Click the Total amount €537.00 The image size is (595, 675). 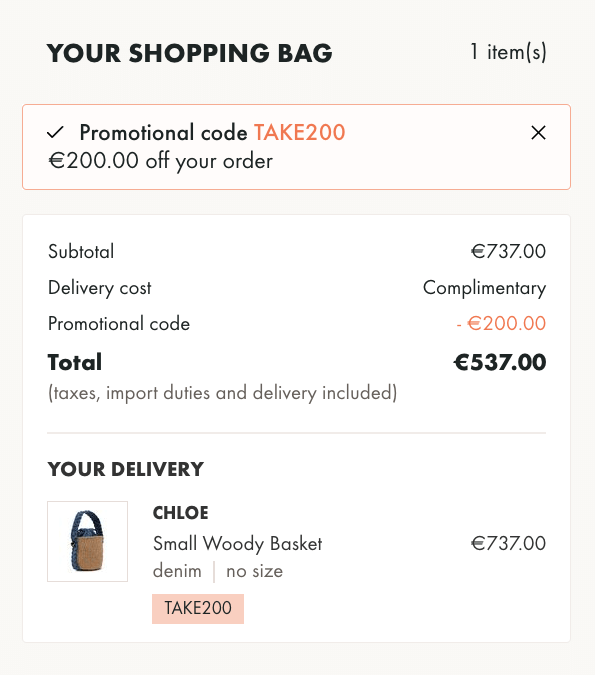(499, 362)
